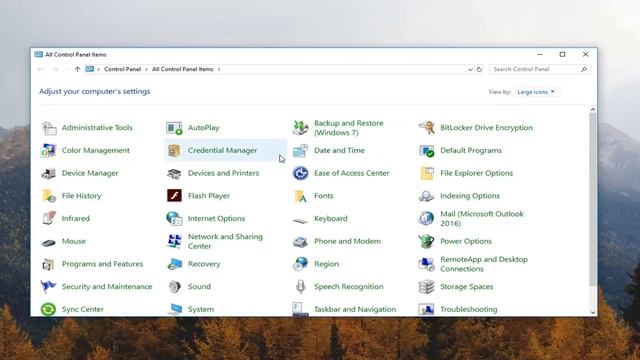Click the red Flash Player icon

click(174, 196)
